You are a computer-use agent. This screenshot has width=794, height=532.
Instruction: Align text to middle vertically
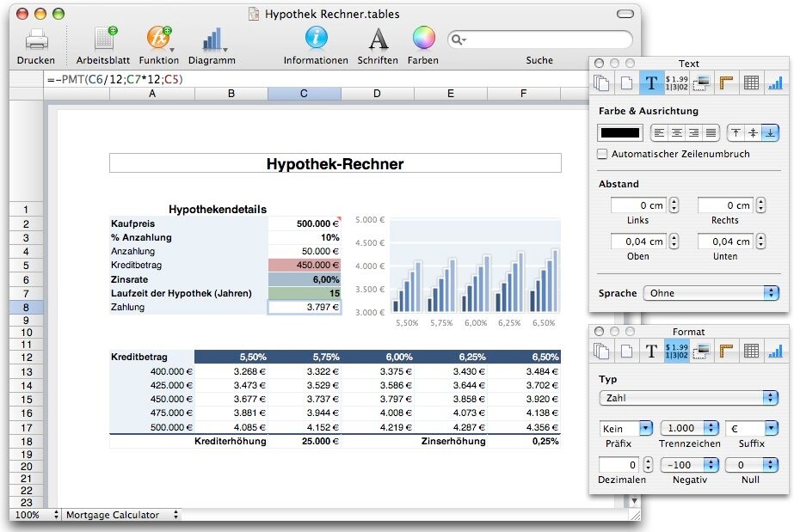[753, 133]
